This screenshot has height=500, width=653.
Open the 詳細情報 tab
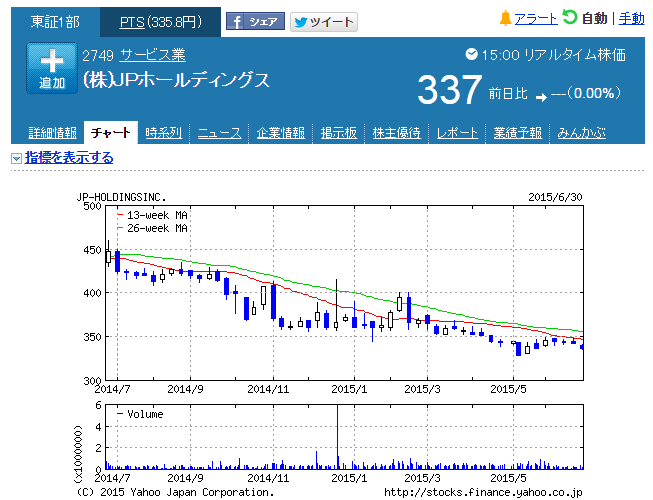tap(52, 133)
